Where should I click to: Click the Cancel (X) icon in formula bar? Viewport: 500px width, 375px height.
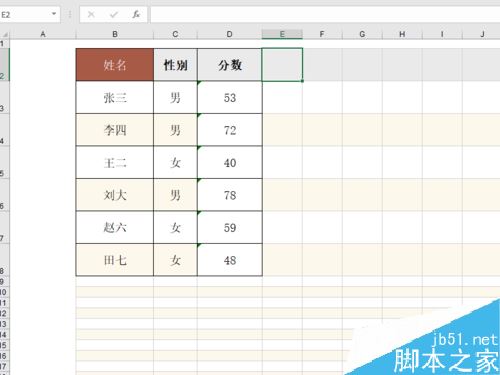coord(91,14)
